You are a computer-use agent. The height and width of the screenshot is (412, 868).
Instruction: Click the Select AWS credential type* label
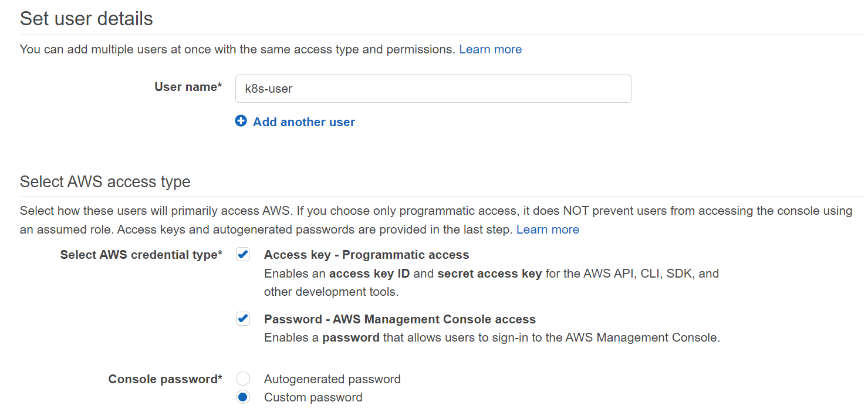141,255
